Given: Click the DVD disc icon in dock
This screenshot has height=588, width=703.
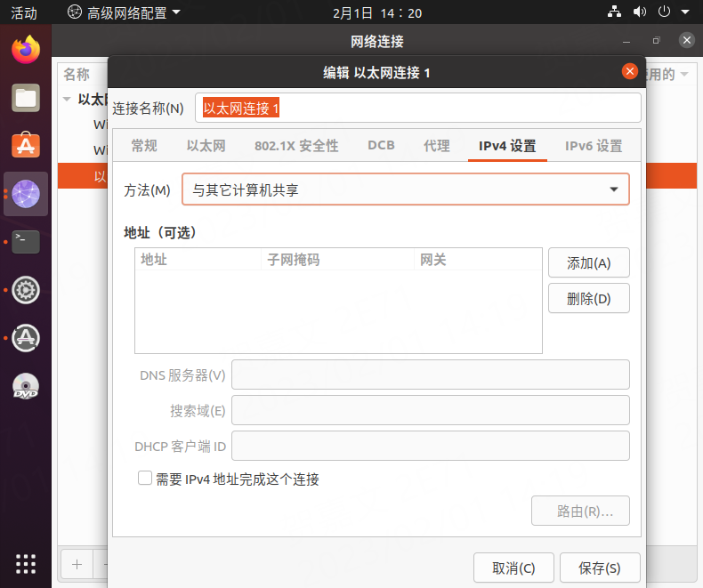Looking at the screenshot, I should click(26, 386).
